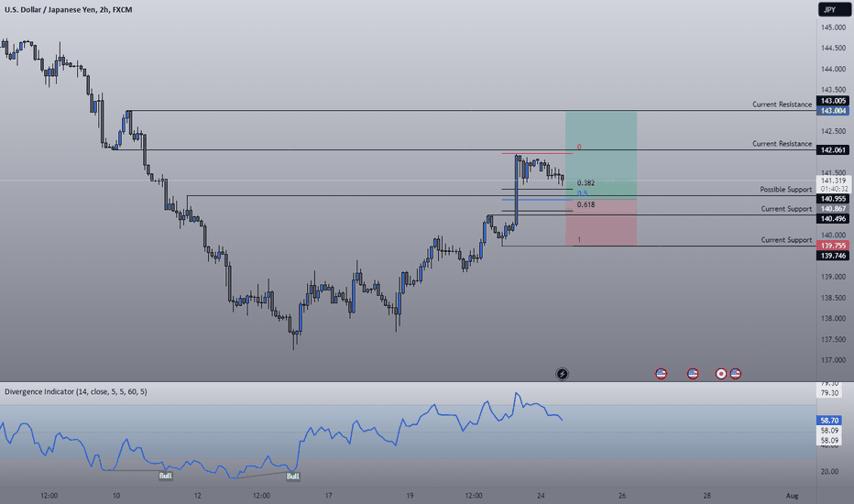The width and height of the screenshot is (854, 504).
Task: Click the current price tag 141.319
Action: click(x=833, y=181)
